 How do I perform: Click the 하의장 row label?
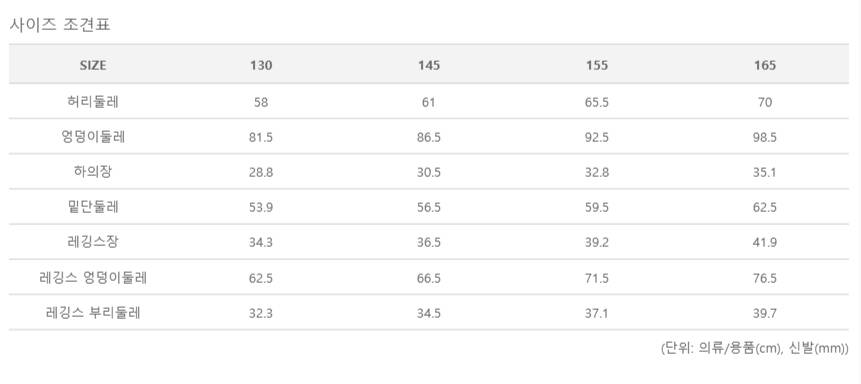[x=93, y=172]
